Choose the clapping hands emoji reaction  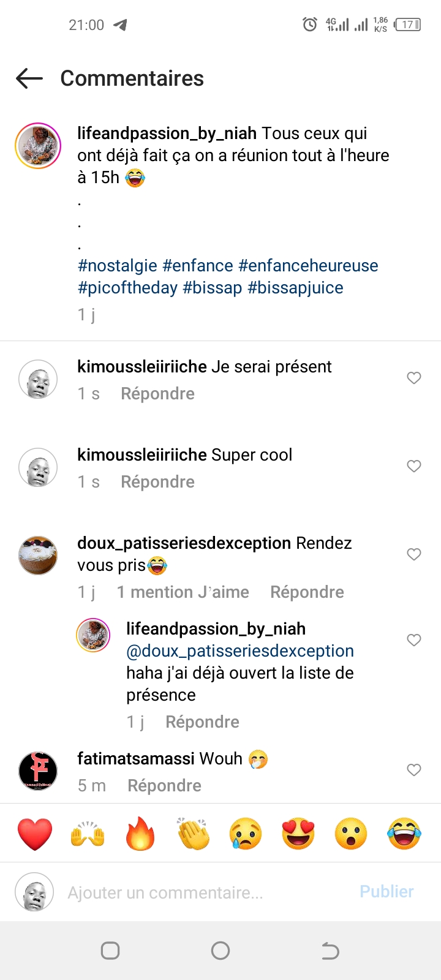[x=193, y=834]
